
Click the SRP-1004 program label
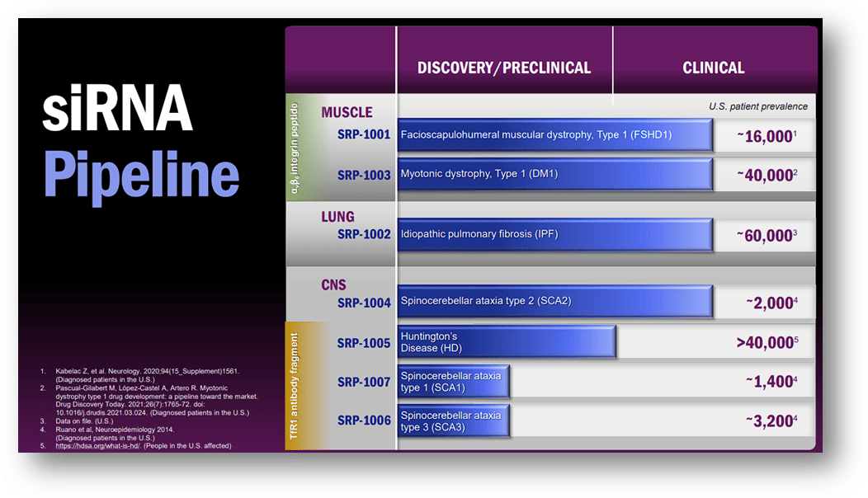coord(363,302)
